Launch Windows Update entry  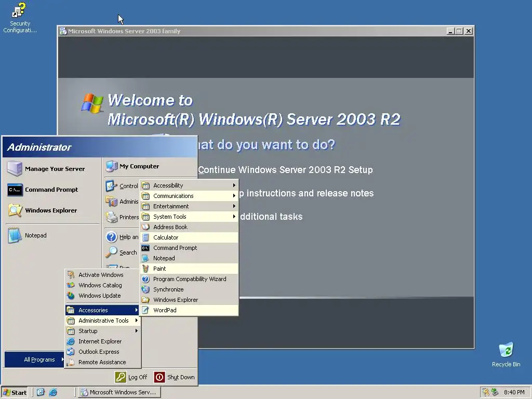point(103,296)
